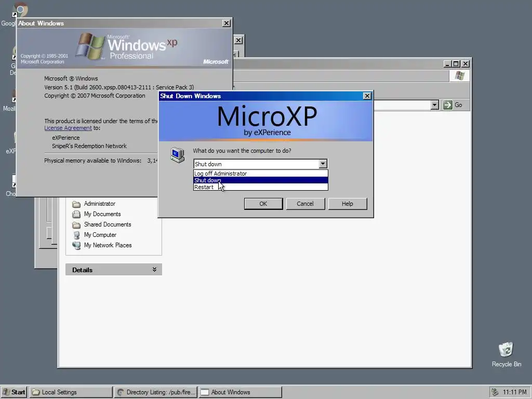
Task: Open My Documents in Other Places
Action: (x=102, y=214)
